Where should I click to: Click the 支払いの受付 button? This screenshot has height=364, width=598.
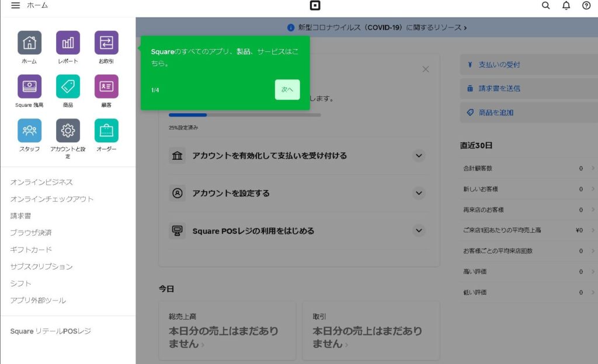(x=529, y=65)
